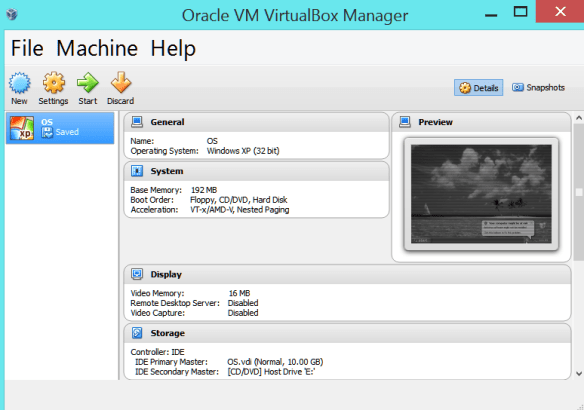Open the System section header

point(256,171)
